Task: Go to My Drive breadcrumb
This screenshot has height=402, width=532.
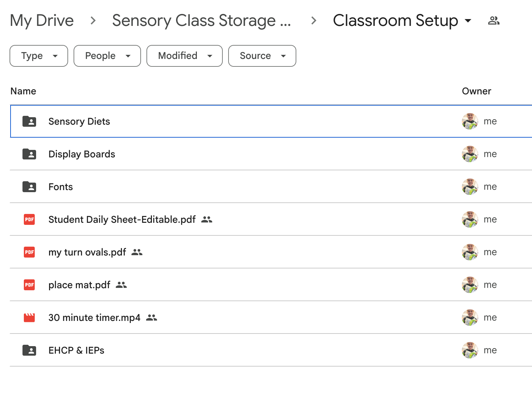Action: (42, 20)
